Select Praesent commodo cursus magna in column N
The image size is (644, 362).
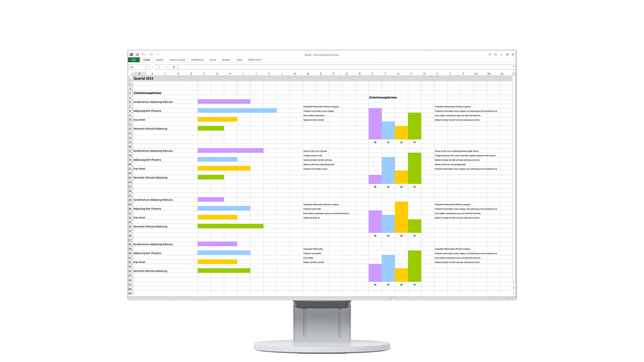(x=319, y=111)
